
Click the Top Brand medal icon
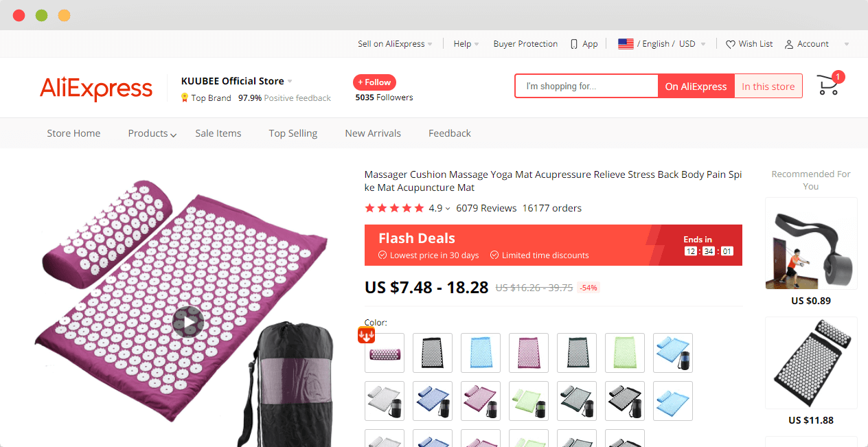185,98
